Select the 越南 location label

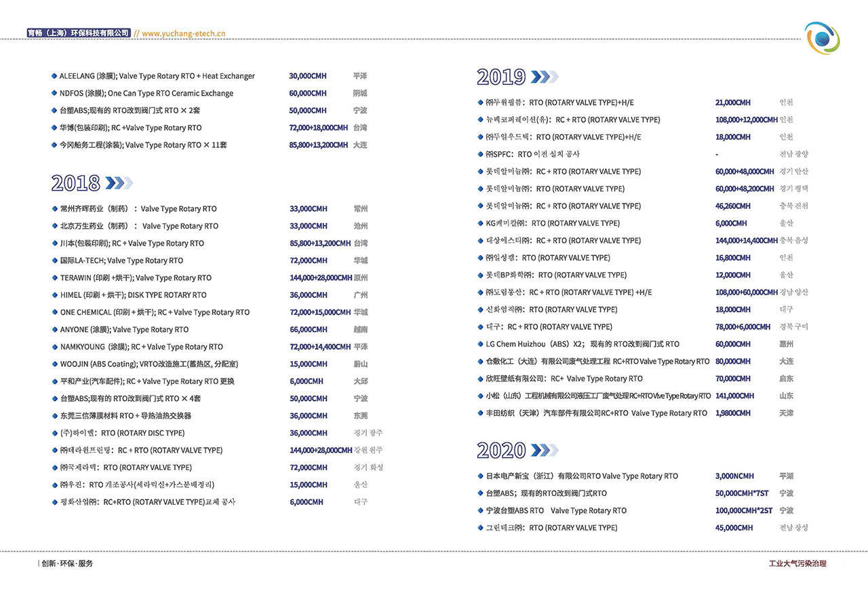pyautogui.click(x=361, y=330)
